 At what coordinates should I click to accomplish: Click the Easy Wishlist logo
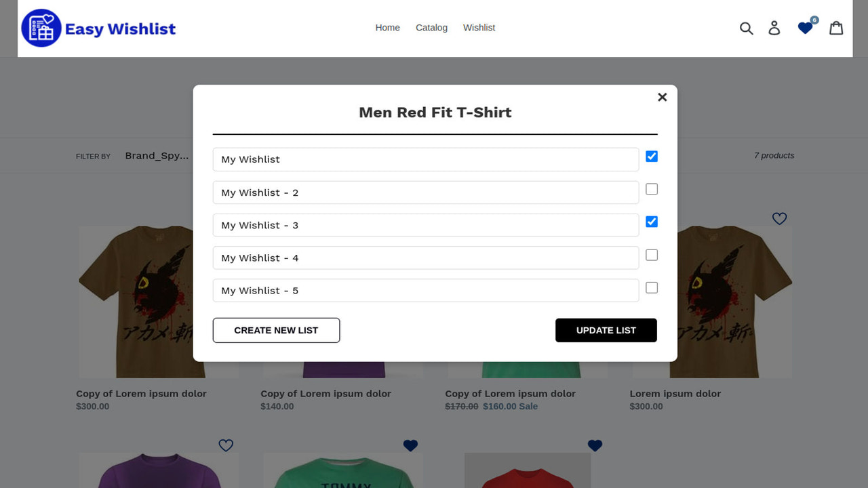(98, 28)
